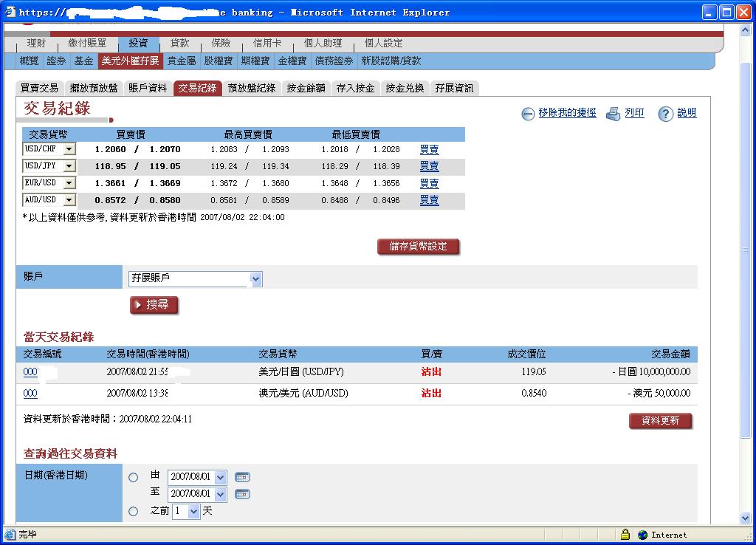Click the 儲存貨幣設定 button
This screenshot has height=545, width=756.
(x=418, y=247)
